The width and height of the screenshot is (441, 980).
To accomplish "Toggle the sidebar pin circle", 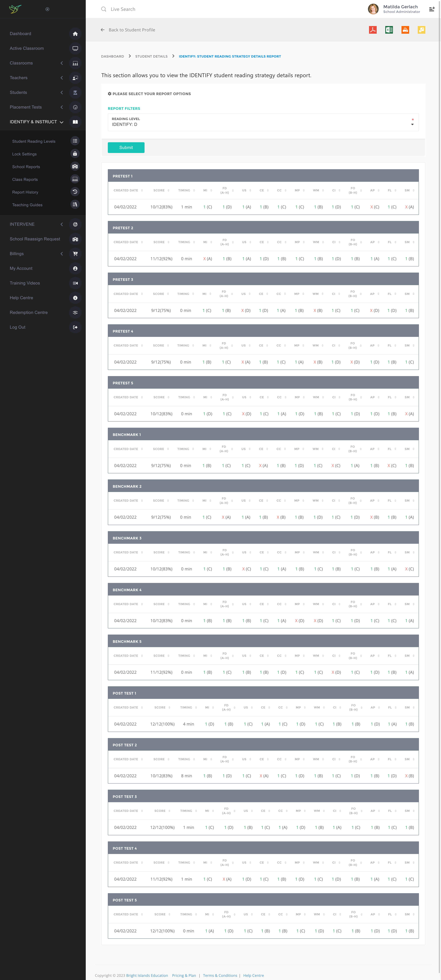I will point(47,9).
